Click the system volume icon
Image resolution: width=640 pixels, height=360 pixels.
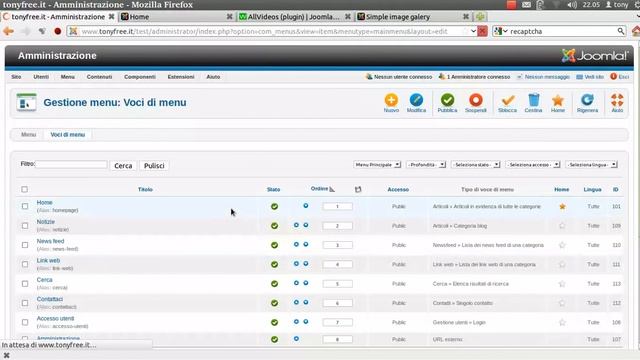click(572, 4)
